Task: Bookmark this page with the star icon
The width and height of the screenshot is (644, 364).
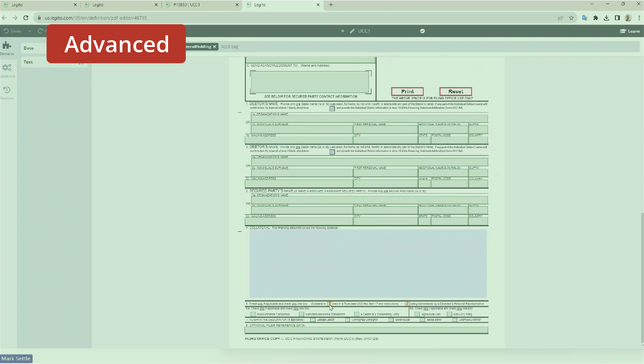Action: (571, 18)
